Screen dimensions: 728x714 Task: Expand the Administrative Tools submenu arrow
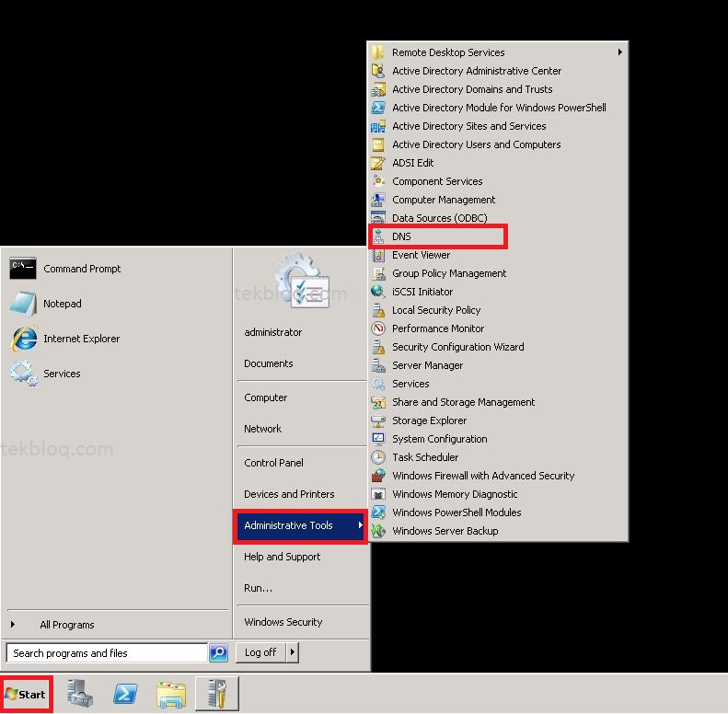click(x=360, y=525)
